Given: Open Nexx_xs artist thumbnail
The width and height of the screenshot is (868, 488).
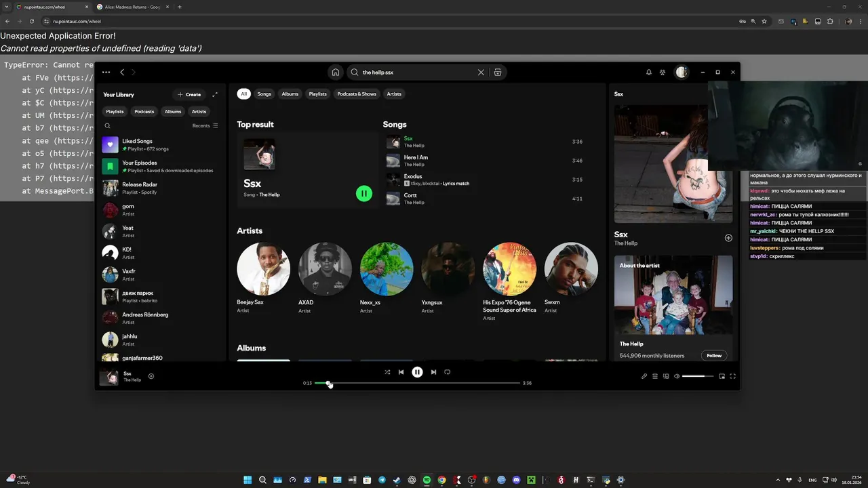Looking at the screenshot, I should (x=387, y=269).
